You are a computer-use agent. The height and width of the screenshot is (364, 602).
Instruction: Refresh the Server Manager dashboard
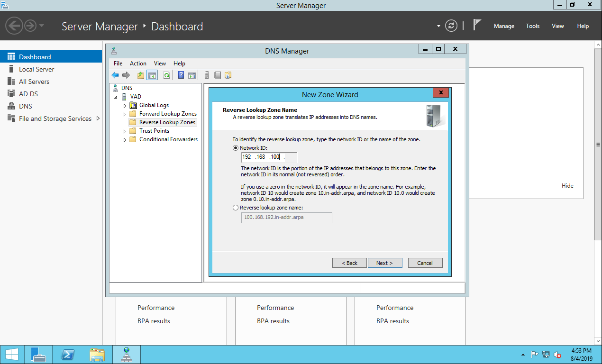click(451, 26)
